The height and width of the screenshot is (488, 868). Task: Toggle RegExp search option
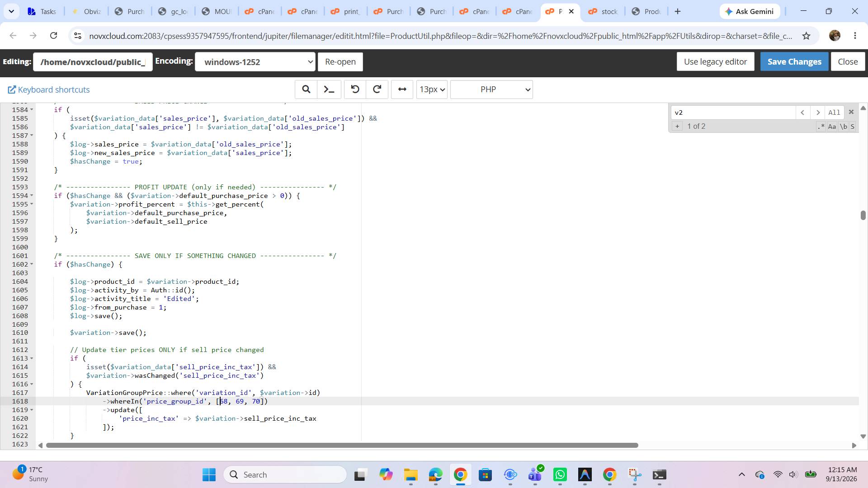[x=821, y=127]
